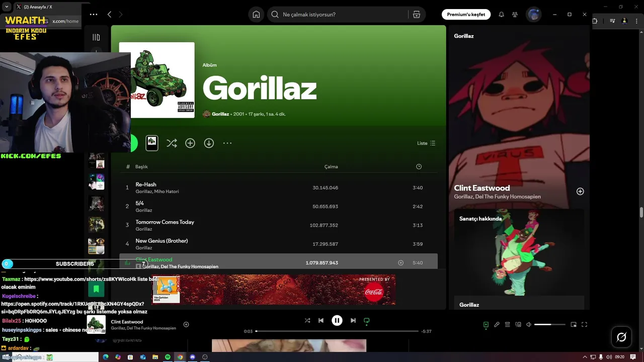Add Clint Eastwood row to Liked Songs
This screenshot has width=644, height=362.
pos(401,262)
